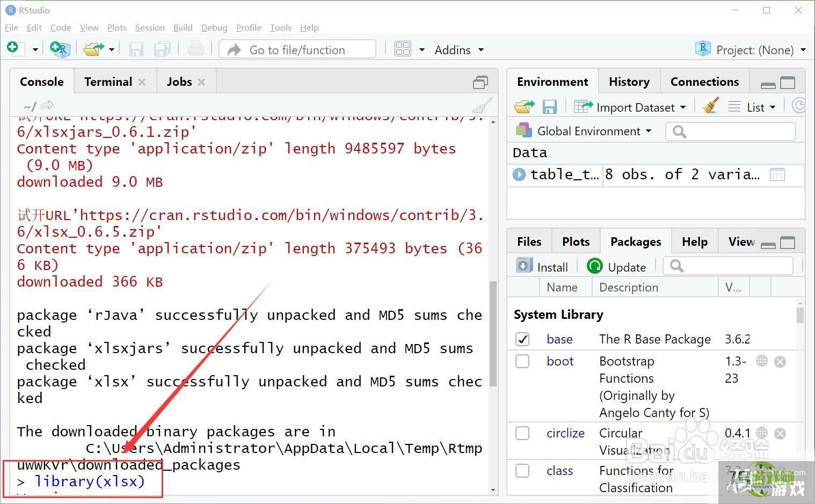The image size is (815, 504).
Task: Open the Addins dropdown
Action: (x=459, y=50)
